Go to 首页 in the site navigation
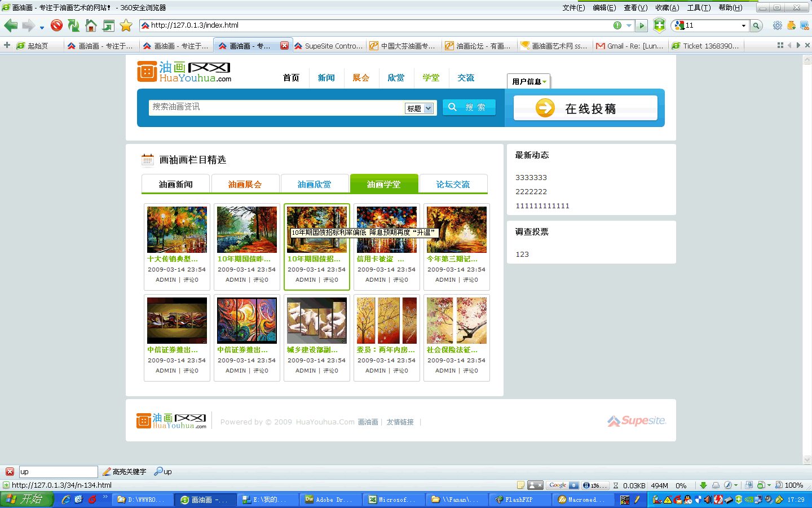812x508 pixels. pos(291,78)
